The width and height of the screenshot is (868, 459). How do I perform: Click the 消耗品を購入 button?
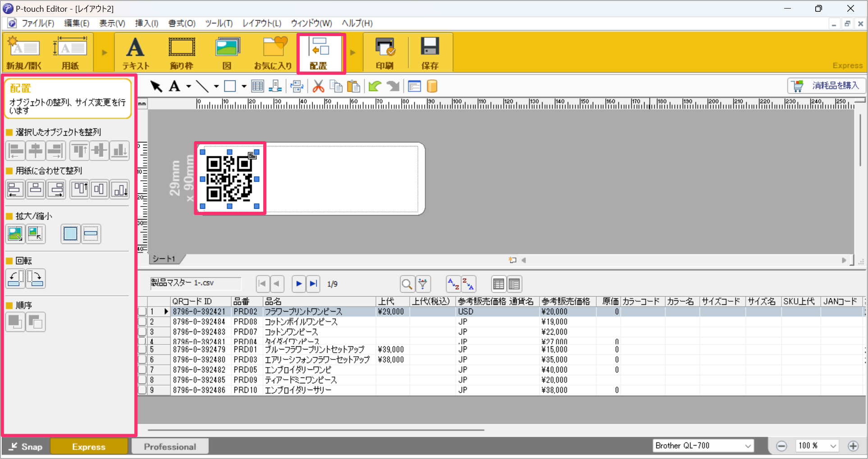(827, 86)
